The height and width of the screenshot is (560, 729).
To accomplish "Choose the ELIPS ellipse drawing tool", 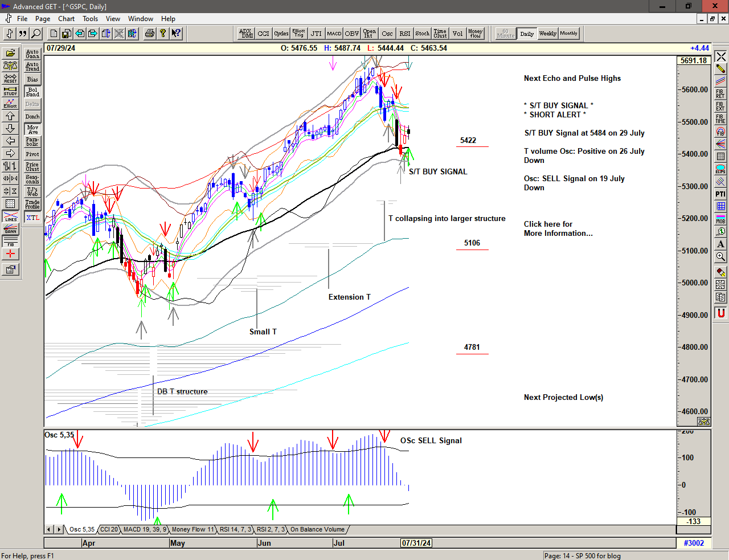I will [x=720, y=169].
